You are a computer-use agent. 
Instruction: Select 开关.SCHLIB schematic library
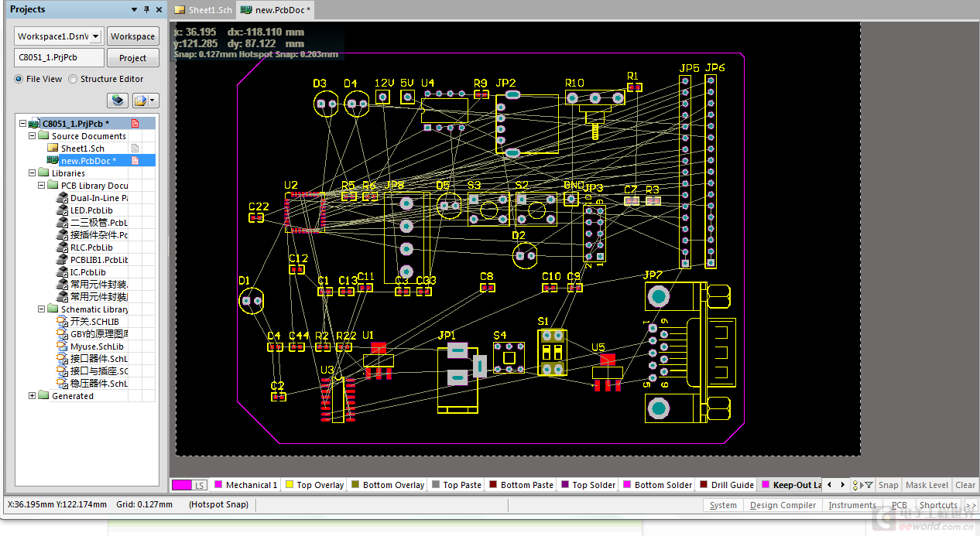tap(88, 322)
